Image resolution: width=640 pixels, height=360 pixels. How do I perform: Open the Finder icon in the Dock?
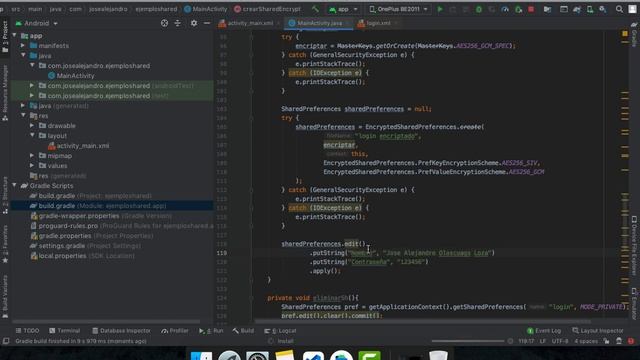pyautogui.click(x=201, y=355)
